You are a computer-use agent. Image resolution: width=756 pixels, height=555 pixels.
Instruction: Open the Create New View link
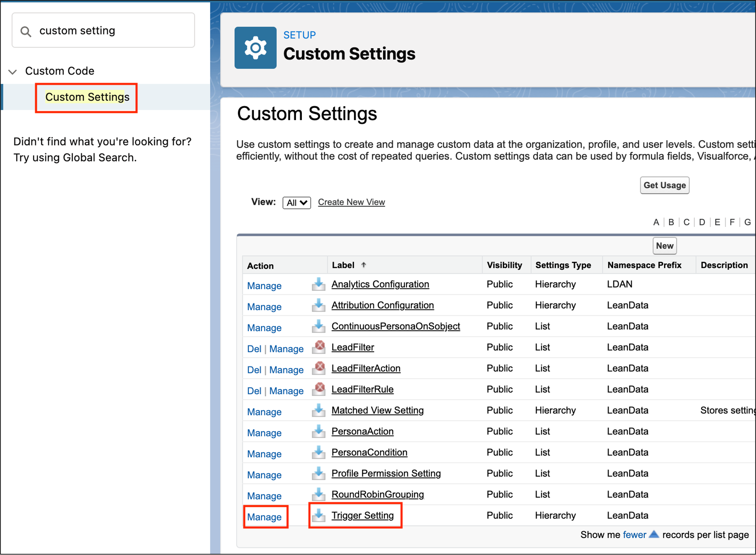tap(351, 202)
